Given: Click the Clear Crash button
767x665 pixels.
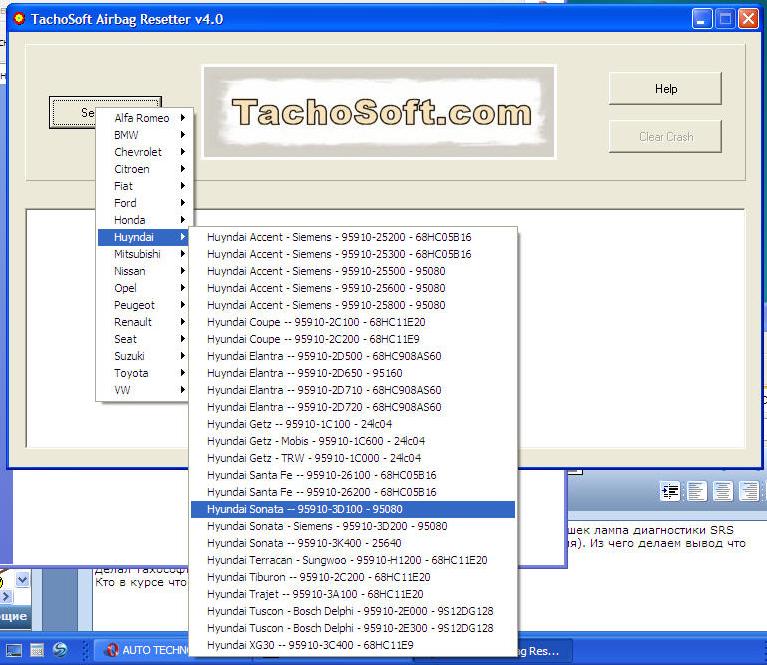Looking at the screenshot, I should [665, 137].
